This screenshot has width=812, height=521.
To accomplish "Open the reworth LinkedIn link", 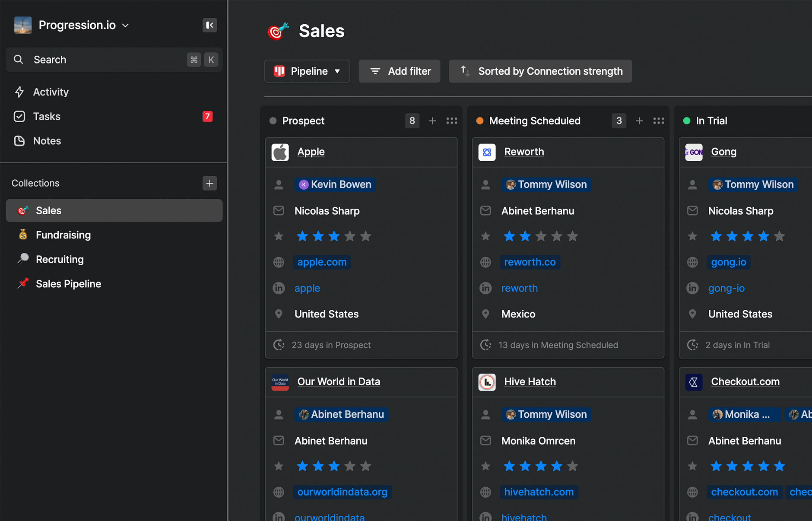I will pos(520,288).
